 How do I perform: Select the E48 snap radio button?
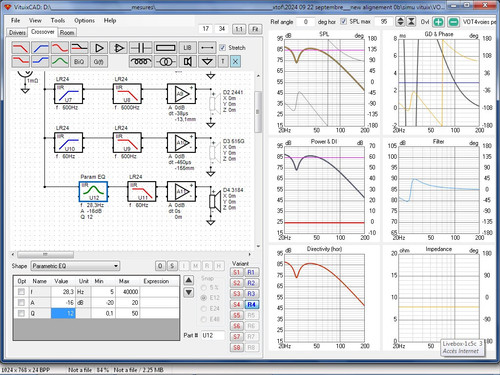(204, 319)
